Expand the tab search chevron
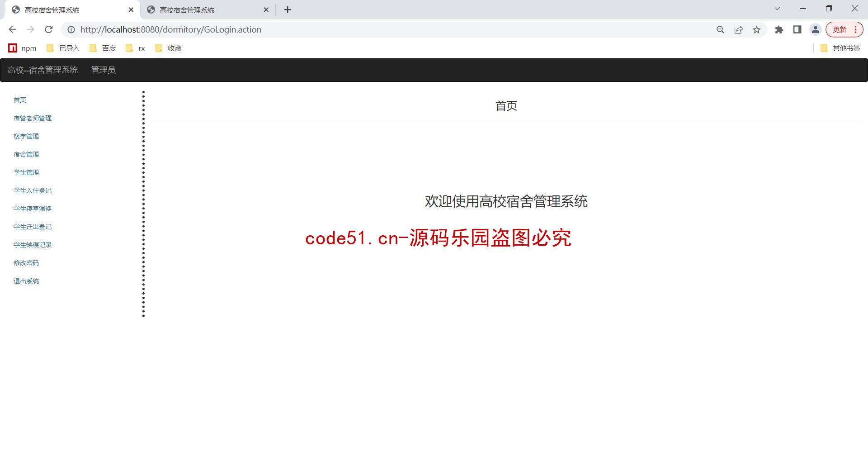 coord(777,9)
